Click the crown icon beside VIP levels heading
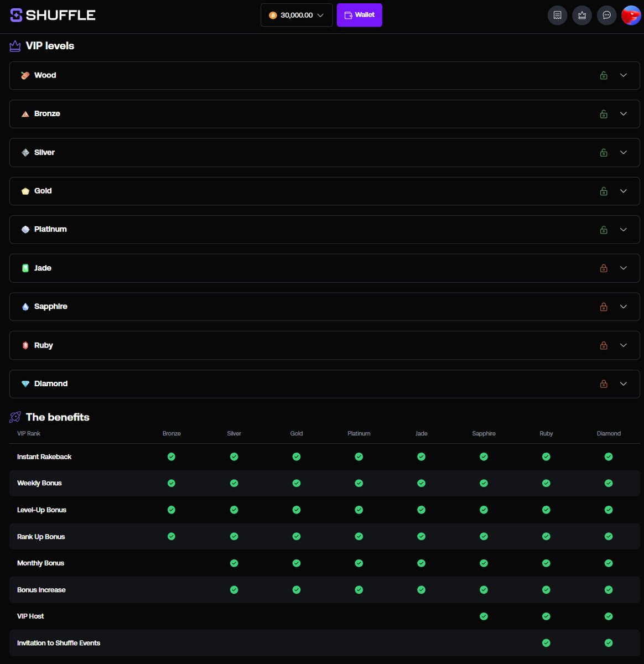 (x=15, y=46)
